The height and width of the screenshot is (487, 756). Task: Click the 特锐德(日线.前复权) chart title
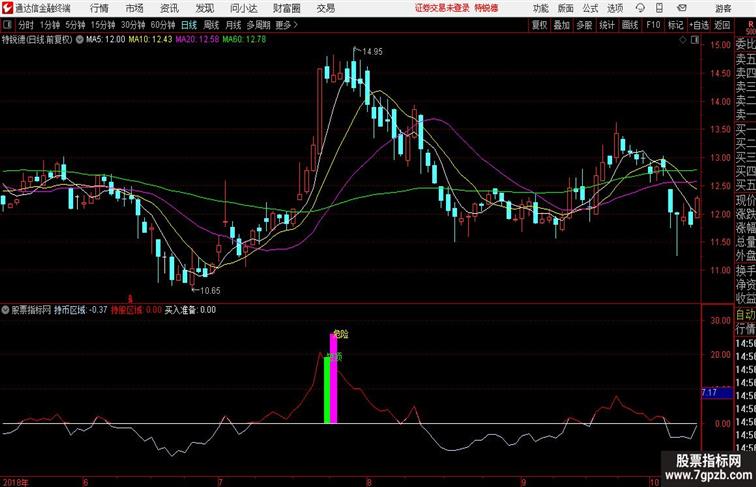[37, 40]
